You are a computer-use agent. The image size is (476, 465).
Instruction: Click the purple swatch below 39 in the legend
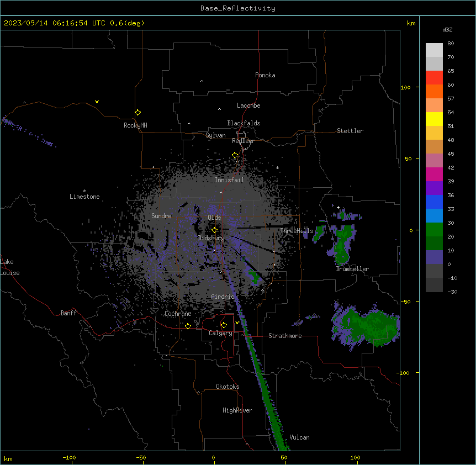click(x=434, y=188)
